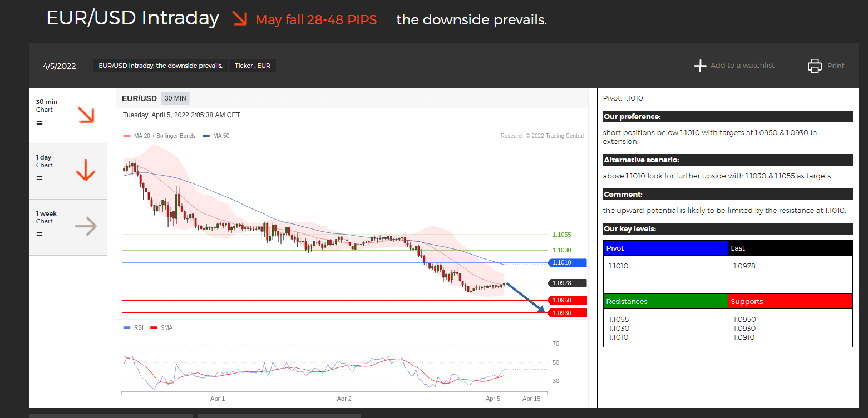Open the 1 week Chart tab

(68, 227)
